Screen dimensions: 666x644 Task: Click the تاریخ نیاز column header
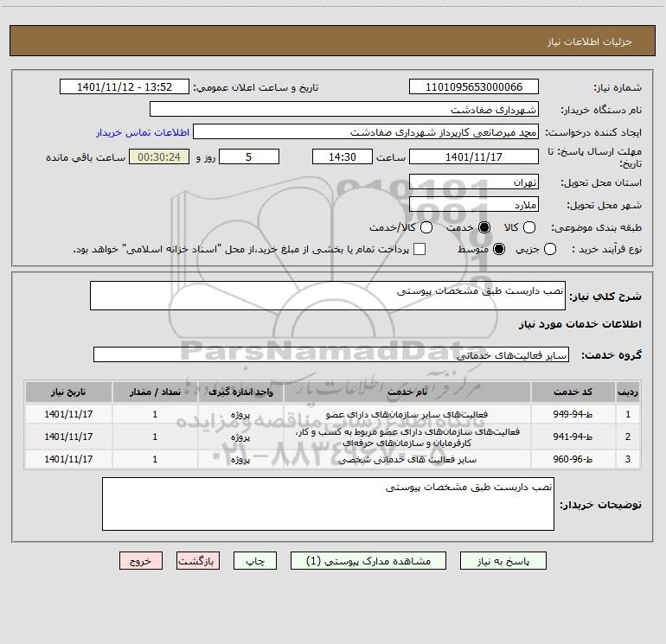pos(68,392)
